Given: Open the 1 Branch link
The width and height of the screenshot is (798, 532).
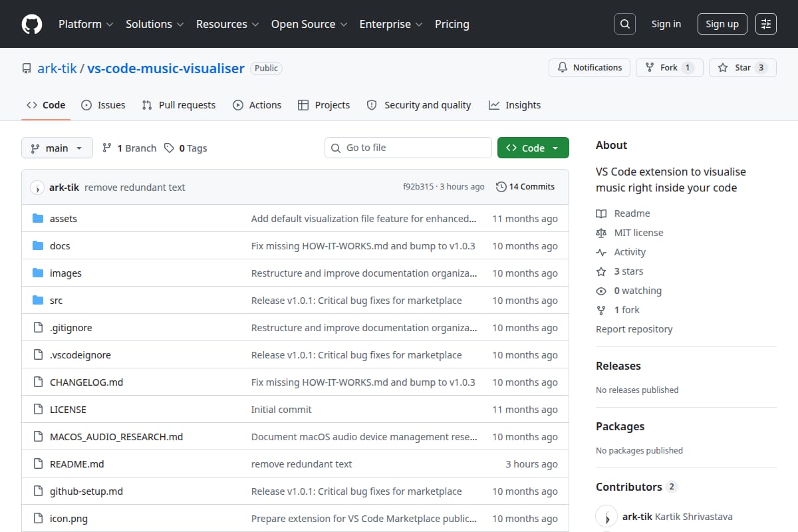Looking at the screenshot, I should click(129, 148).
